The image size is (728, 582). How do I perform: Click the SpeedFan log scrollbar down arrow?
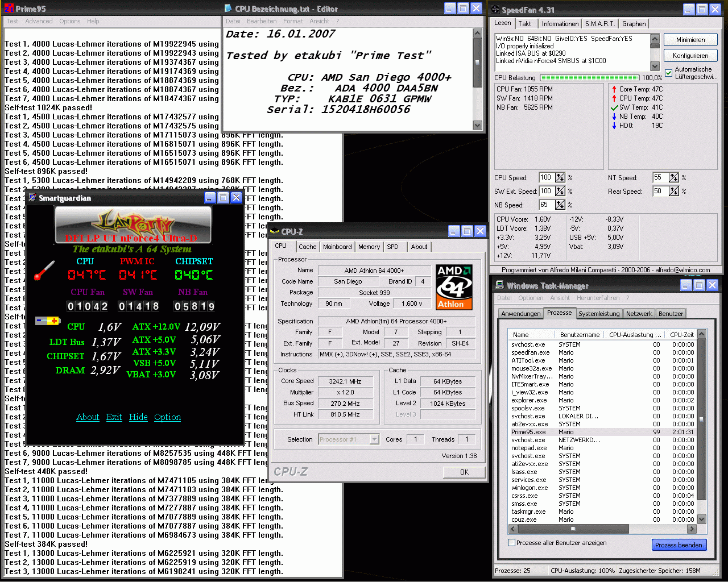tap(655, 66)
